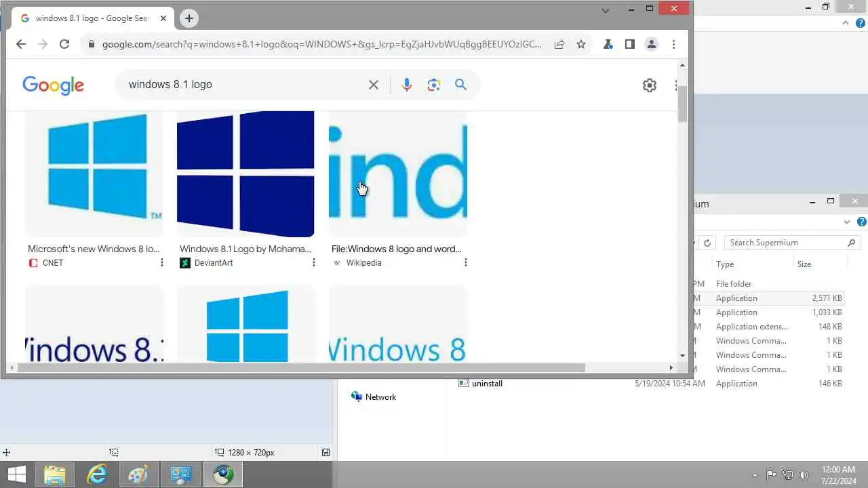The height and width of the screenshot is (488, 868).
Task: Open the second-row light blue logo thumbnail
Action: coord(246,324)
